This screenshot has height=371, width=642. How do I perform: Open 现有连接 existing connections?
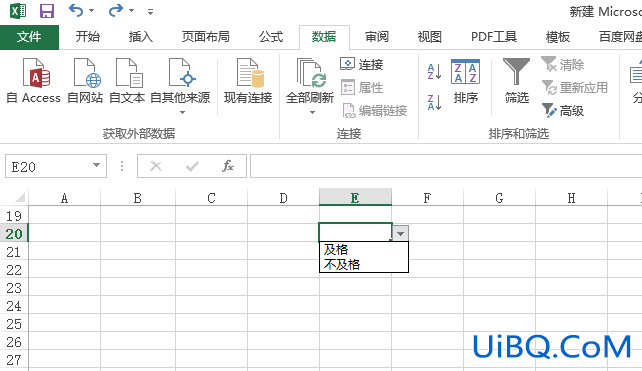pos(248,81)
